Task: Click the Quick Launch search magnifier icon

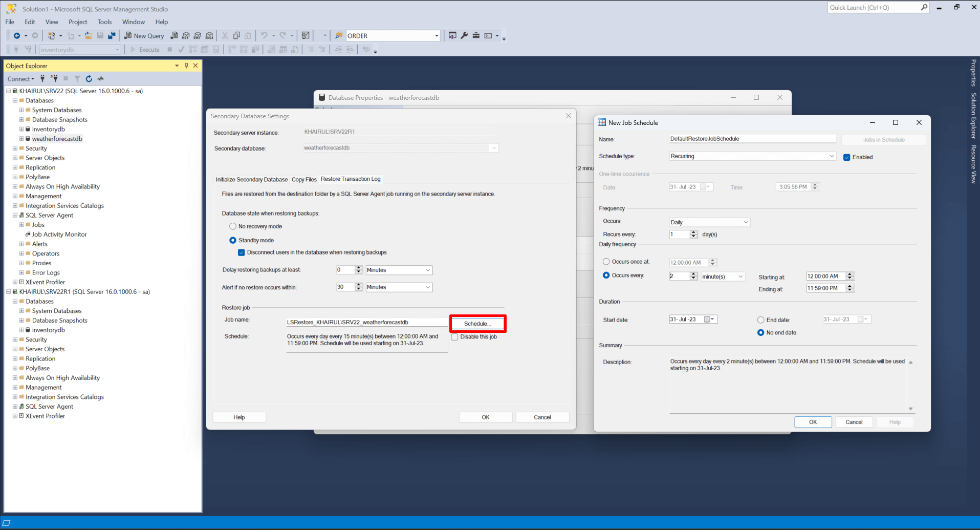Action: point(924,8)
